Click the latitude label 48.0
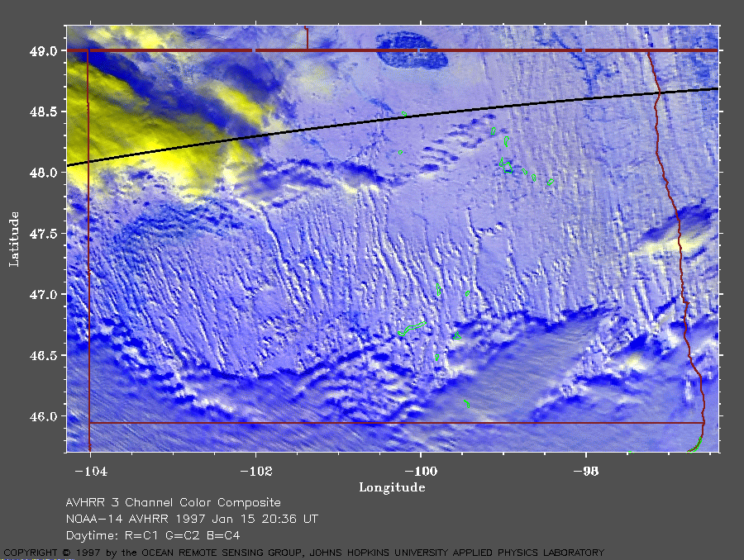Screen dimensions: 744x560 pos(43,173)
